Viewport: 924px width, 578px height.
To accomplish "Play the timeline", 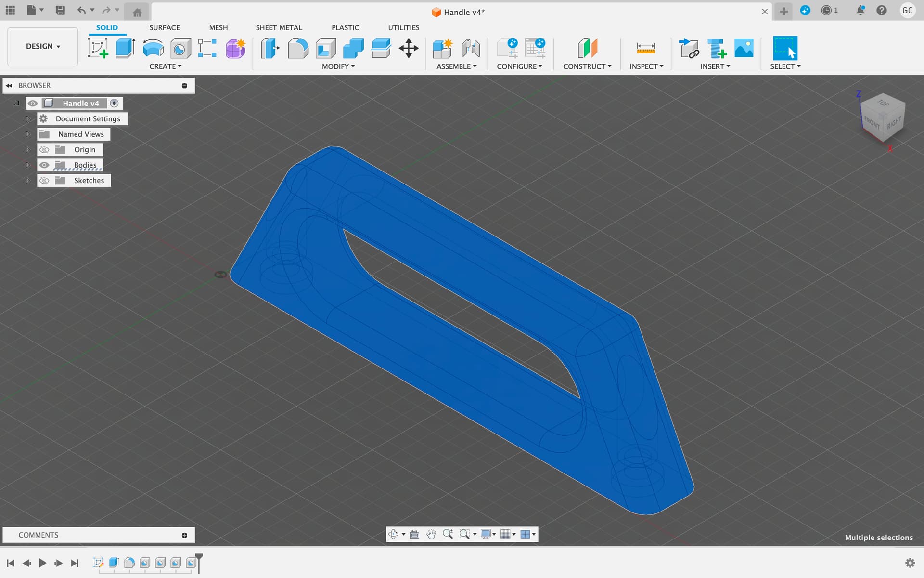I will click(42, 563).
